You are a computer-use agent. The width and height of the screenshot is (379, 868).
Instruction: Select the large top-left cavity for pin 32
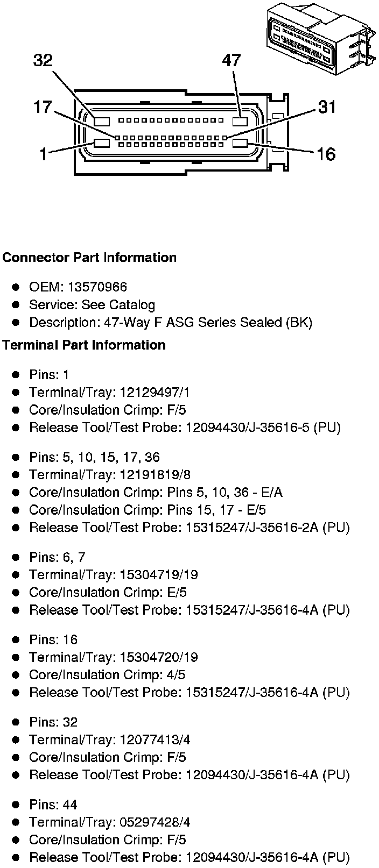click(102, 122)
